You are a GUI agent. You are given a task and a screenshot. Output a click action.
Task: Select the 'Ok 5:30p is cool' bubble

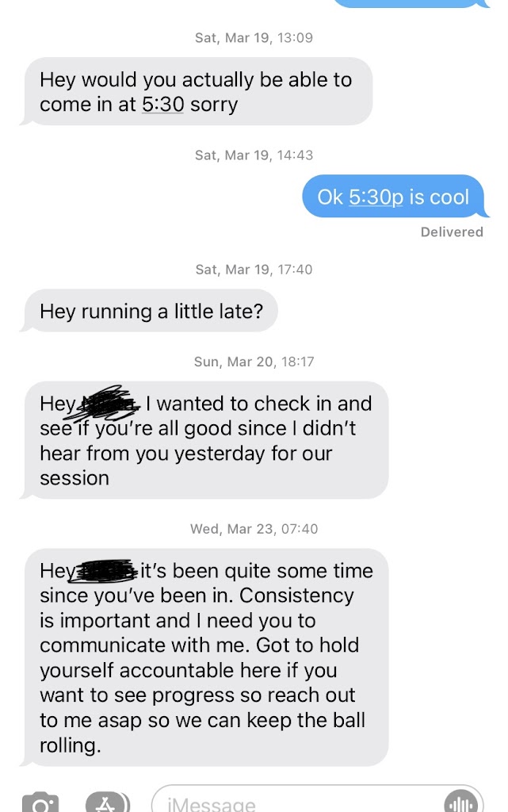[x=395, y=197]
